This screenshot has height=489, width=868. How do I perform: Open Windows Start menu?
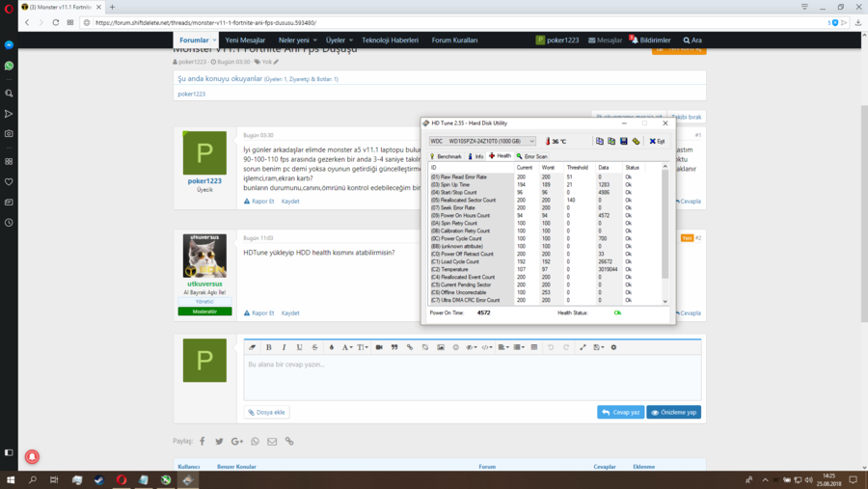point(11,479)
